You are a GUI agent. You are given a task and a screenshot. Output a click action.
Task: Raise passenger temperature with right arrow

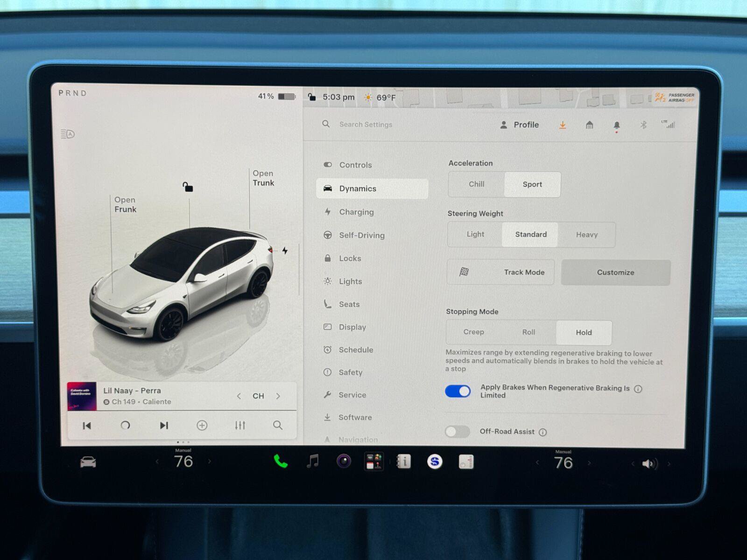pyautogui.click(x=589, y=463)
